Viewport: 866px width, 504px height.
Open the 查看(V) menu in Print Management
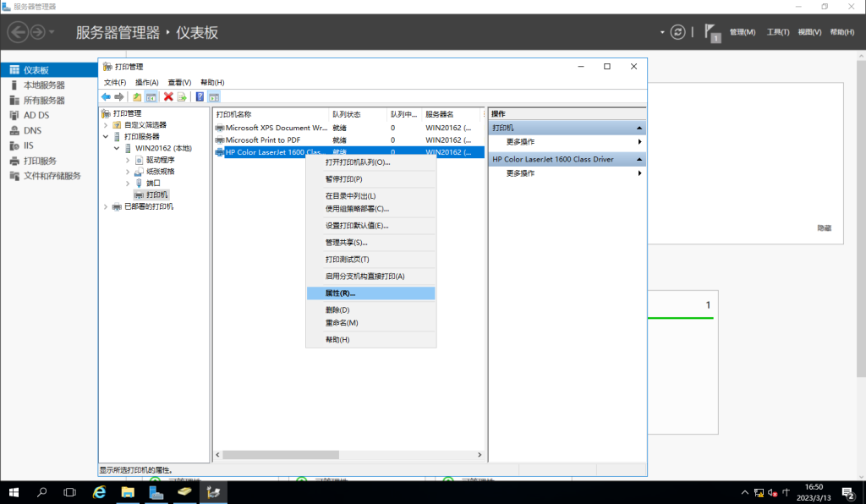tap(179, 82)
